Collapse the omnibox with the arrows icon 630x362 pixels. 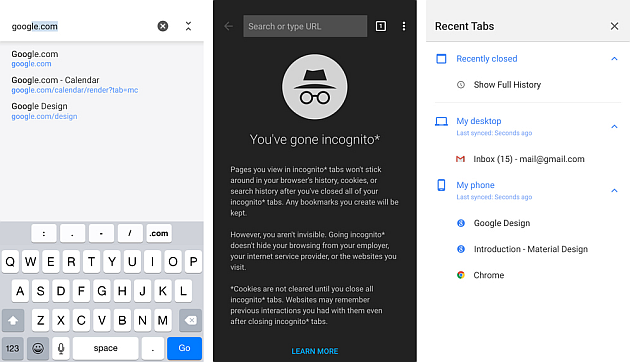pyautogui.click(x=188, y=26)
